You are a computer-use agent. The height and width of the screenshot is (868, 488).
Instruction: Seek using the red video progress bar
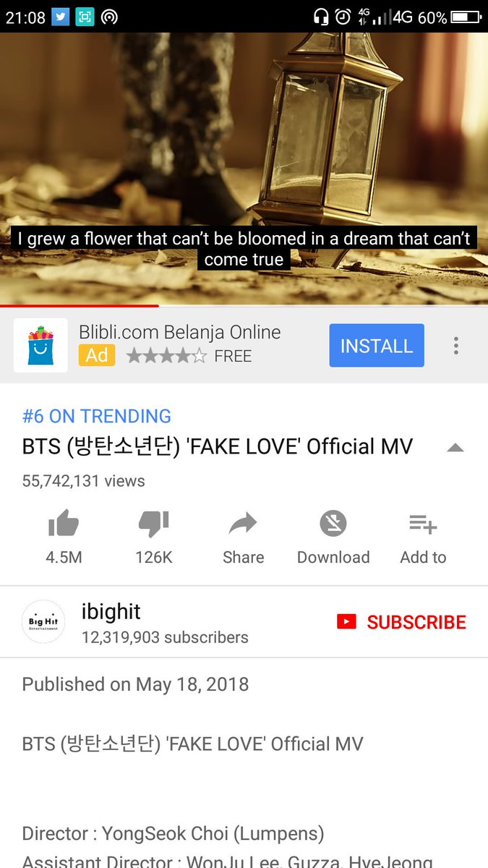tap(80, 306)
